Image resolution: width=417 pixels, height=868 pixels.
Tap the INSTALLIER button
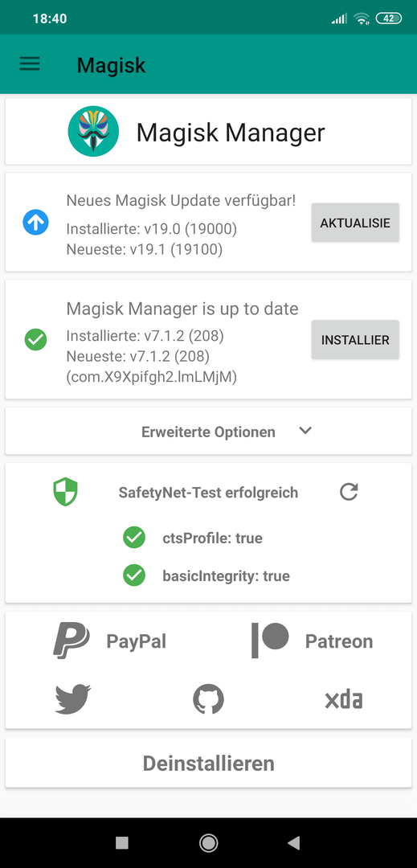355,339
